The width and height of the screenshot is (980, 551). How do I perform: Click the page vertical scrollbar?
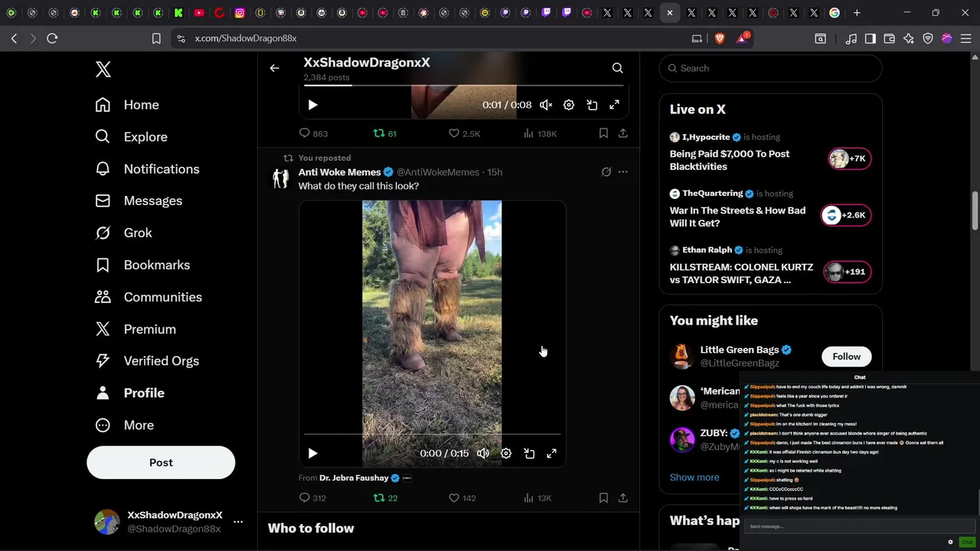(x=975, y=210)
